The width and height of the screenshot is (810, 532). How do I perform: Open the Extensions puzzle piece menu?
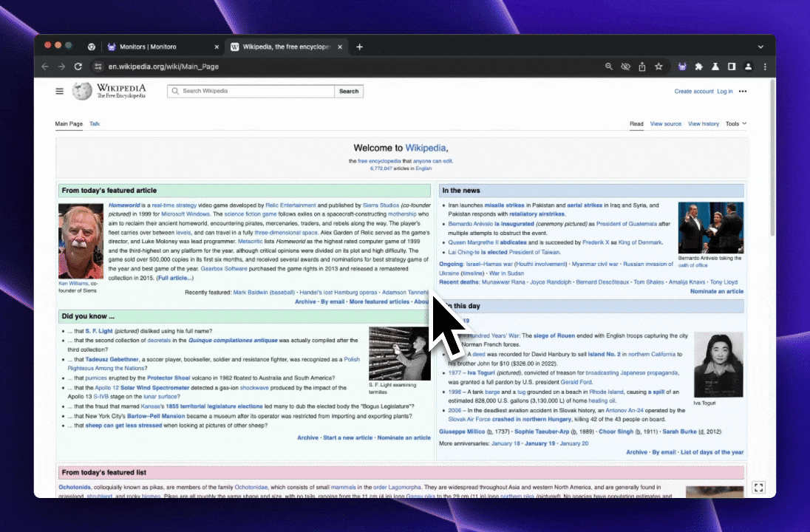click(699, 66)
